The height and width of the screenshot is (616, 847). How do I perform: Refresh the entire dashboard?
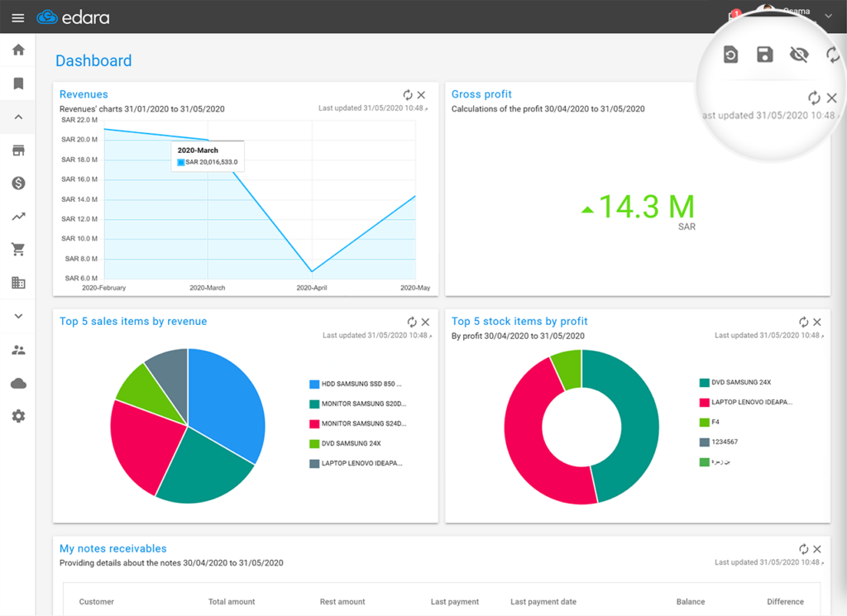832,55
